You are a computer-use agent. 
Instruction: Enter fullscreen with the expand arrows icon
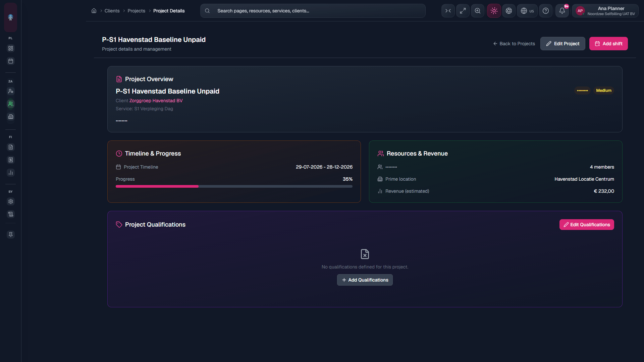pyautogui.click(x=463, y=11)
